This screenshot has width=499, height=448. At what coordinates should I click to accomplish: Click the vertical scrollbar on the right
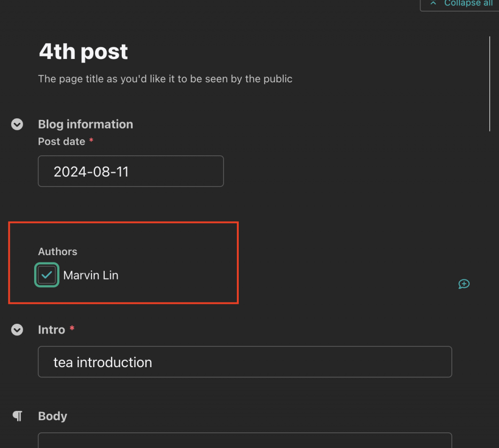tap(489, 84)
